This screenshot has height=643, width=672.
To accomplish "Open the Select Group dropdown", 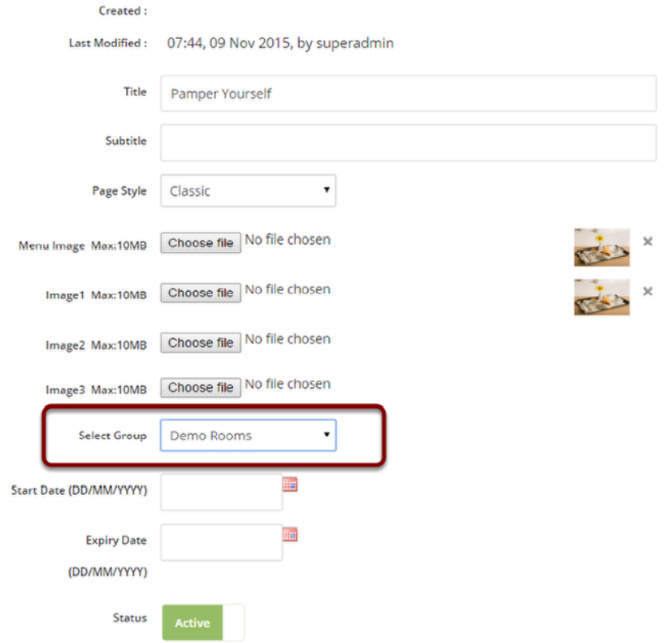I will (248, 435).
